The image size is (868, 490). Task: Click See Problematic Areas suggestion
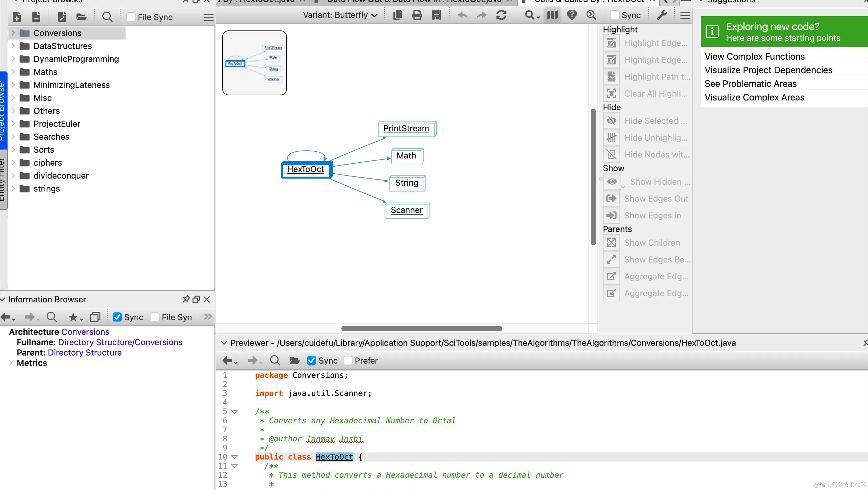click(x=750, y=84)
